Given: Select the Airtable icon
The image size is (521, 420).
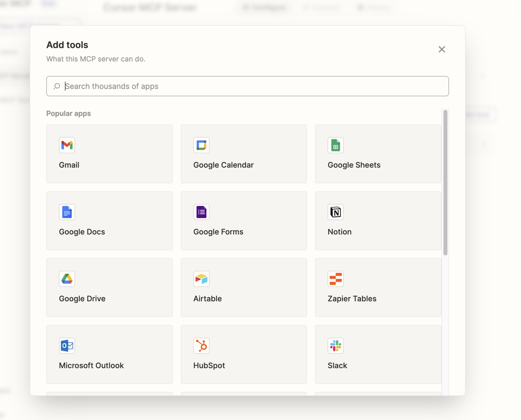Looking at the screenshot, I should pos(201,279).
